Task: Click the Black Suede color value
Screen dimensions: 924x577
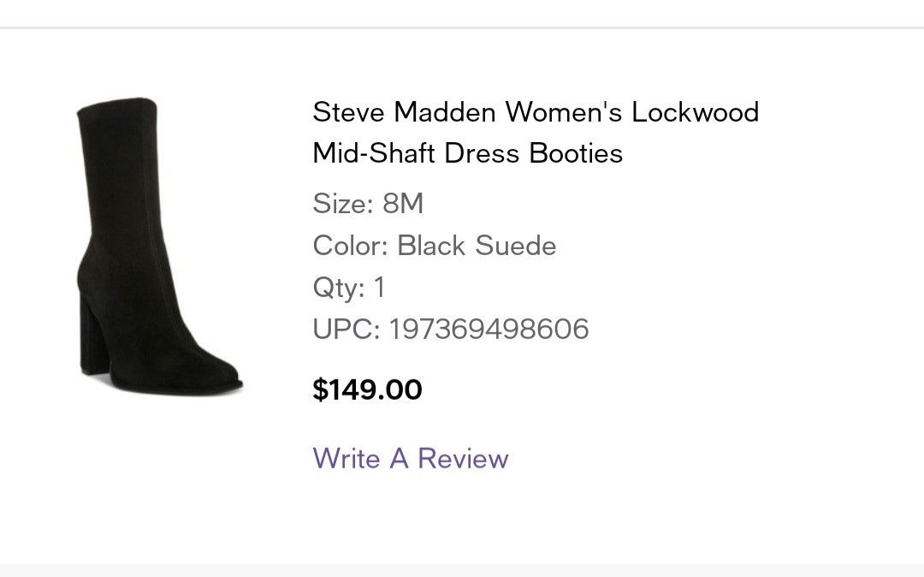Action: click(477, 247)
